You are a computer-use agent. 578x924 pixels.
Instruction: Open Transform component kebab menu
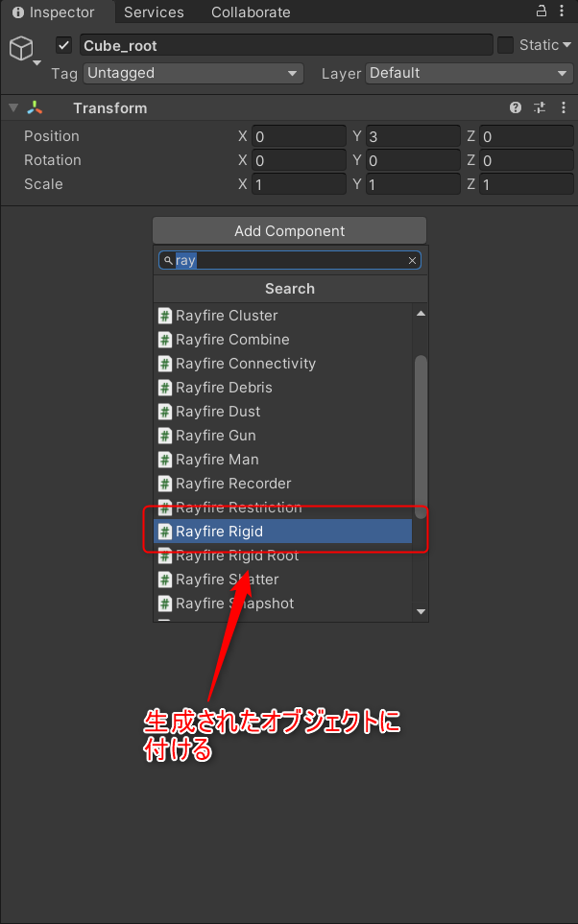[564, 107]
